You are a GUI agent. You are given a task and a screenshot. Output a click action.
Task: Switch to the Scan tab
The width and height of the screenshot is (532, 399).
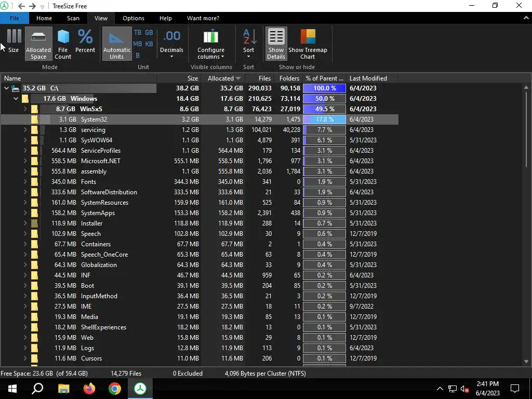[73, 18]
